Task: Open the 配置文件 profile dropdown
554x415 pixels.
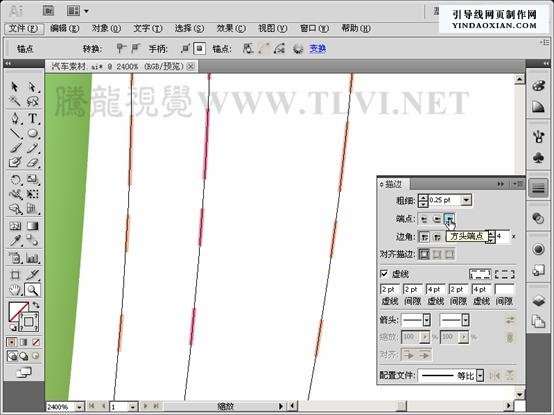Action: (479, 375)
